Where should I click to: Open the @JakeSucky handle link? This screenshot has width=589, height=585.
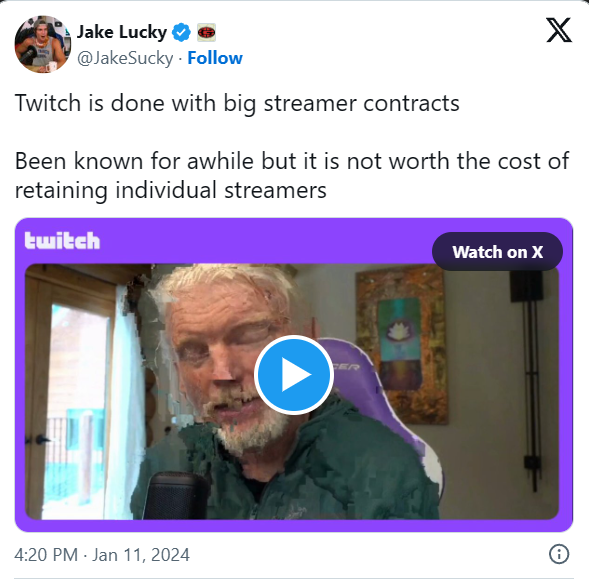point(125,58)
